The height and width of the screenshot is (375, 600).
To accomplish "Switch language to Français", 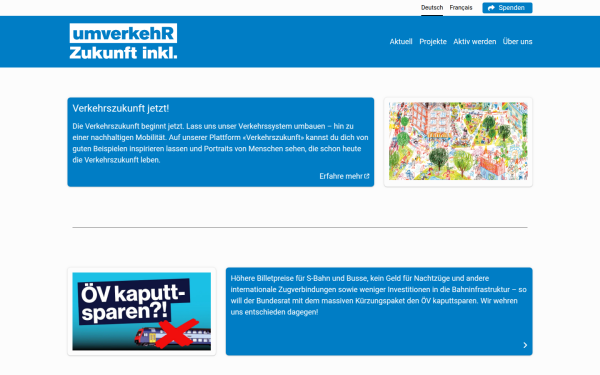I will click(461, 8).
